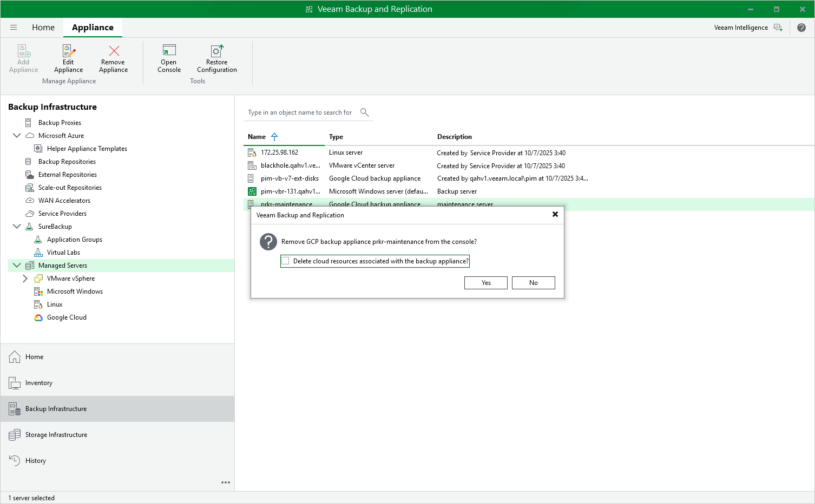Click the Microsoft Azure cloud icon

point(30,136)
